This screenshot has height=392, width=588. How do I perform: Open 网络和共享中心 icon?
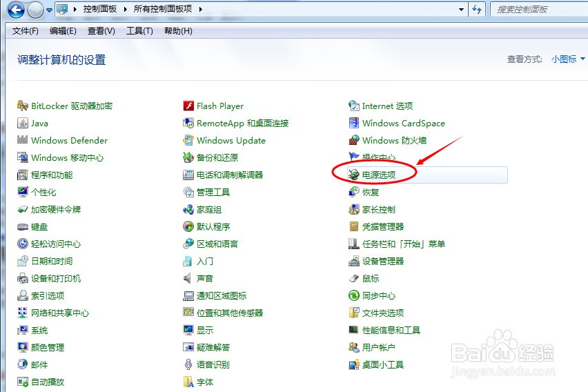pyautogui.click(x=23, y=313)
